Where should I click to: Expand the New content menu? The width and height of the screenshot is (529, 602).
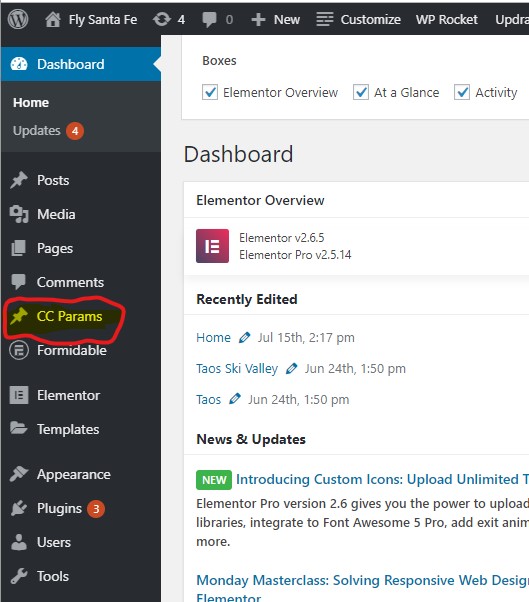pyautogui.click(x=275, y=19)
